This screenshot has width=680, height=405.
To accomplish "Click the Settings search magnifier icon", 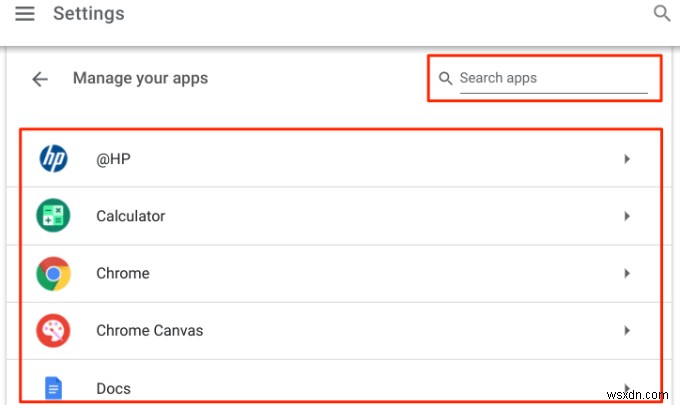I will pyautogui.click(x=661, y=13).
